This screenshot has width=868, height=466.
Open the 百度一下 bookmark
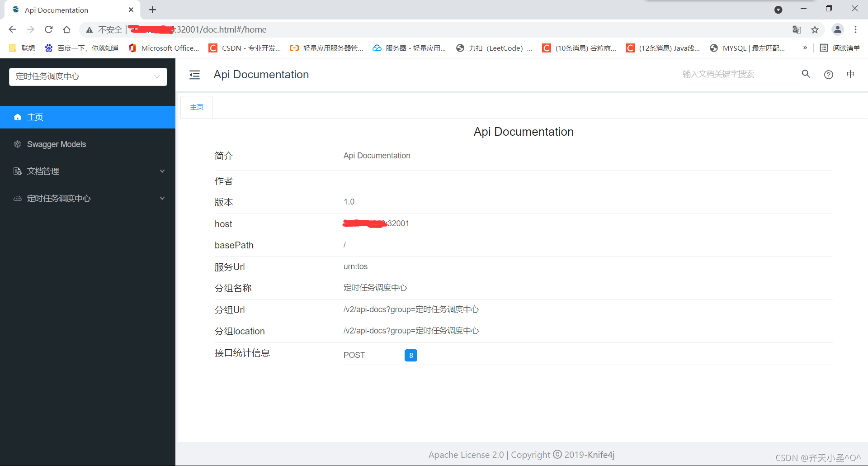click(x=82, y=48)
